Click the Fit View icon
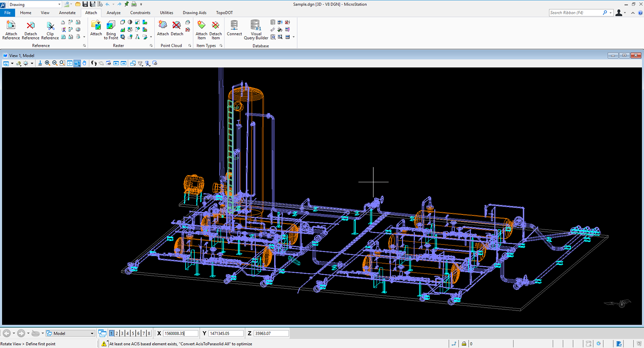The width and height of the screenshot is (644, 348). tap(70, 63)
